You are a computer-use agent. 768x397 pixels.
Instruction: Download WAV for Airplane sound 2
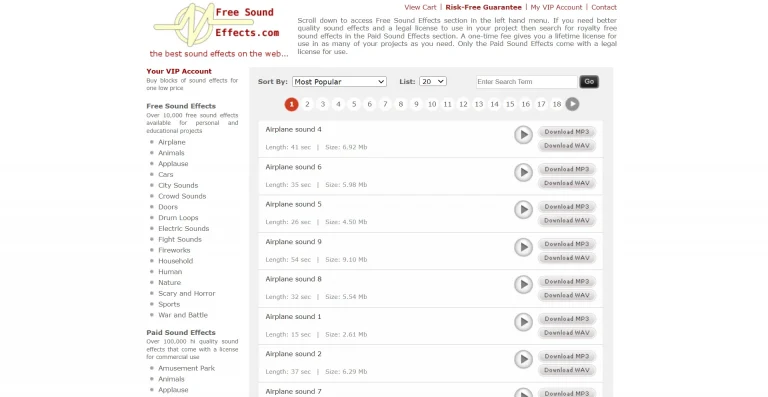(x=567, y=371)
